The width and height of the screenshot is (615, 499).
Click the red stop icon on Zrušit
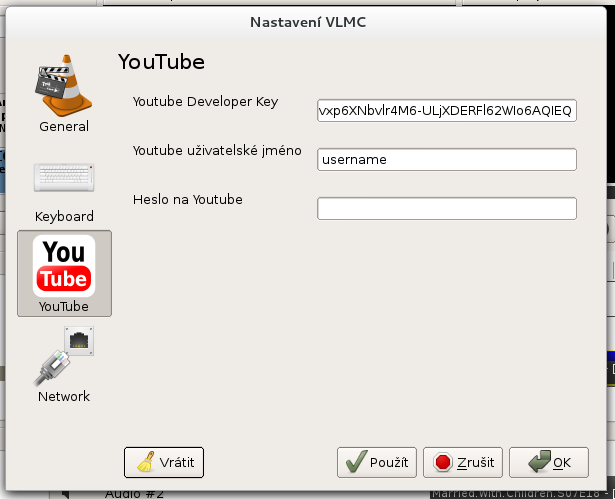pyautogui.click(x=441, y=463)
